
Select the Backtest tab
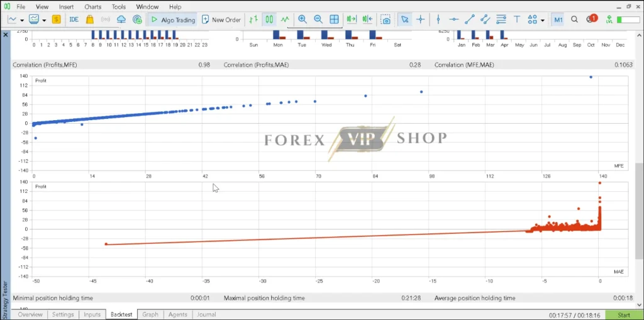point(121,315)
